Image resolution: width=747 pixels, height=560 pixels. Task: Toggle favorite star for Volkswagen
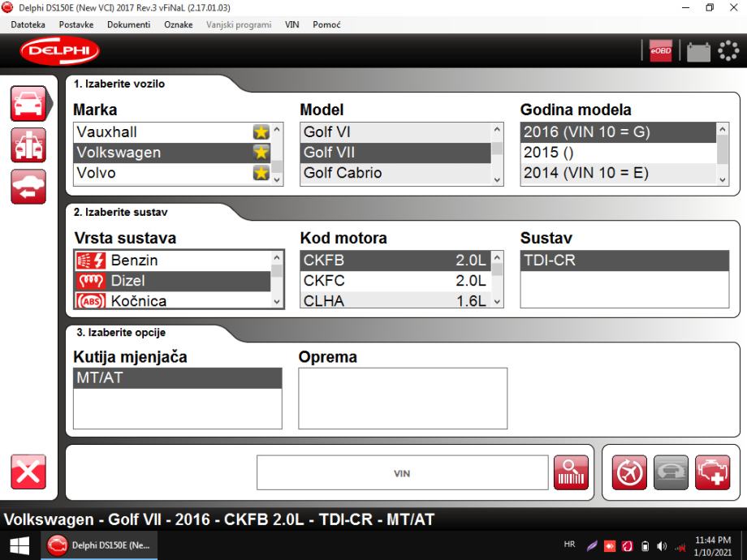click(261, 153)
